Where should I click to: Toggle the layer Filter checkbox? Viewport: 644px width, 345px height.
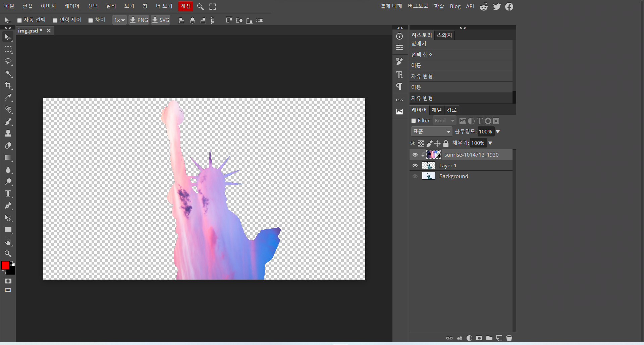414,121
